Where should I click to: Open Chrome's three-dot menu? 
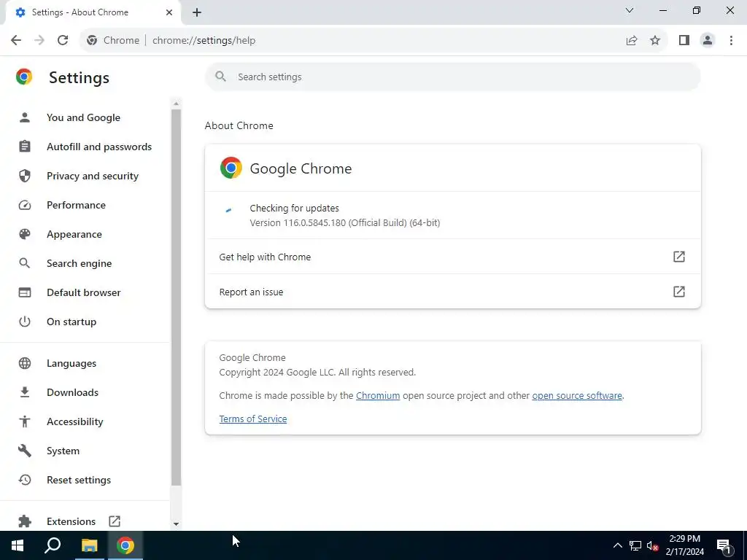click(x=731, y=41)
